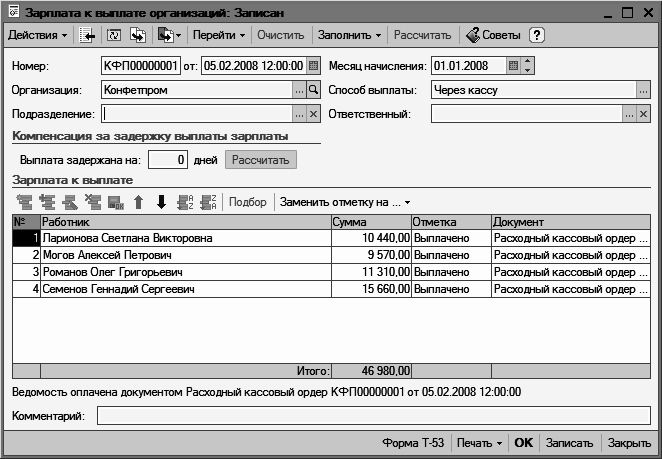Click the Записать button
Image resolution: width=662 pixels, height=459 pixels.
tap(569, 443)
